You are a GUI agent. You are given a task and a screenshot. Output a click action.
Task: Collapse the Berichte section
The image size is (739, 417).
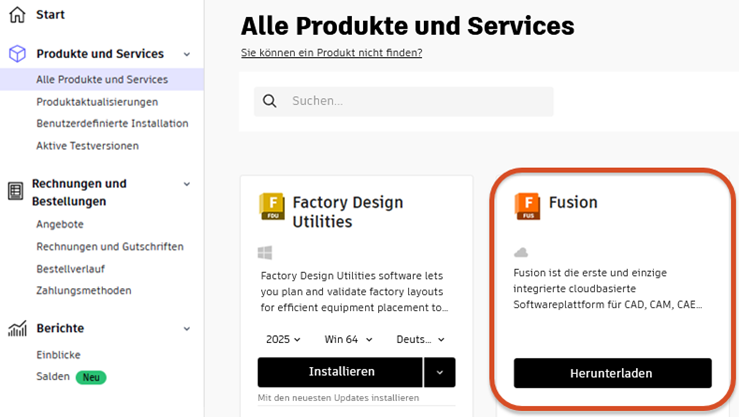(x=187, y=328)
